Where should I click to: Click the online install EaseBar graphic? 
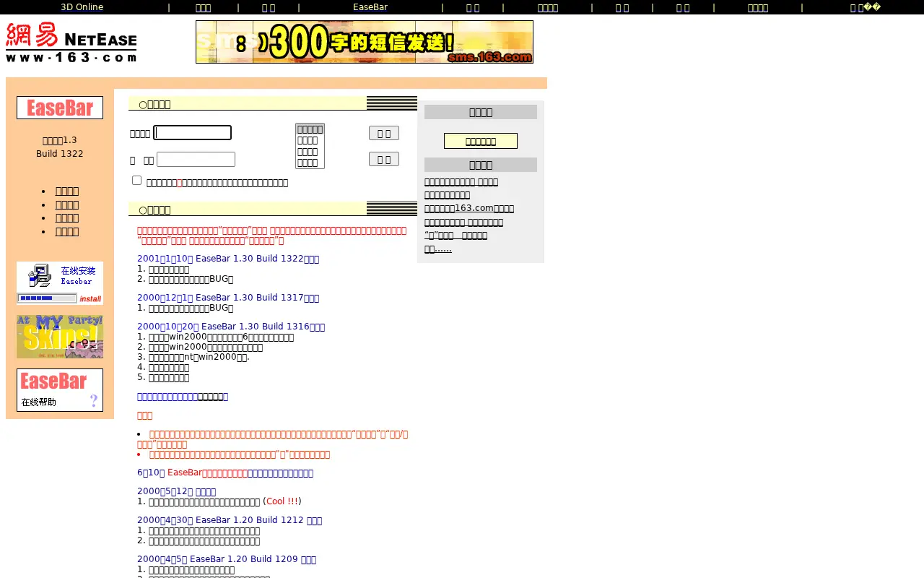coord(60,283)
